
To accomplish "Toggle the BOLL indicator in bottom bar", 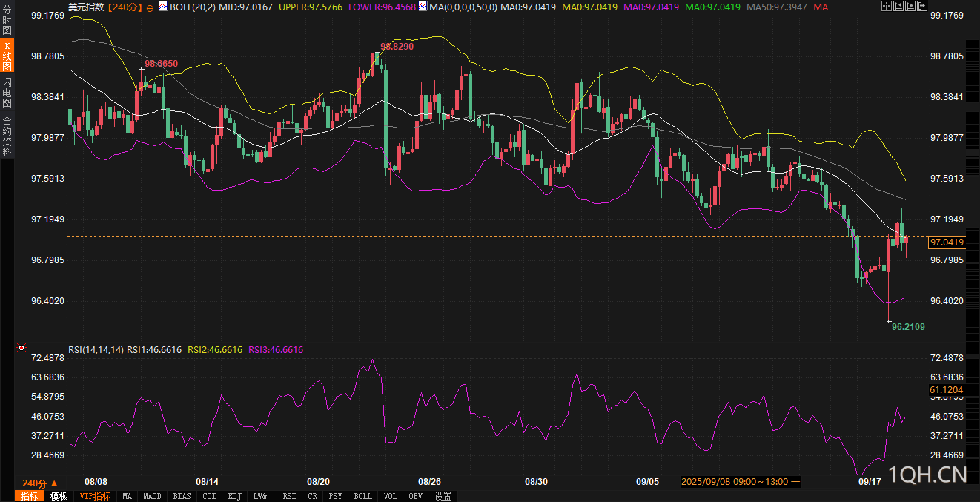I will coord(362,496).
